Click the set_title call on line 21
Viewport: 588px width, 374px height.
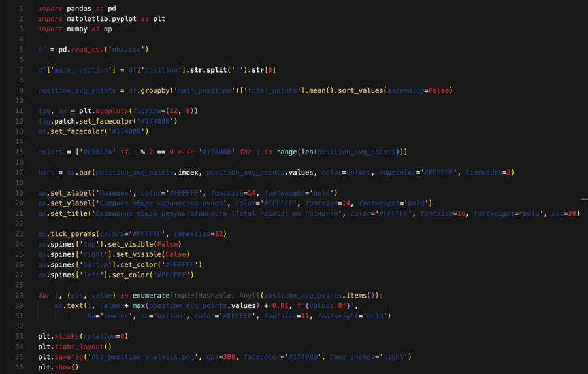point(69,213)
